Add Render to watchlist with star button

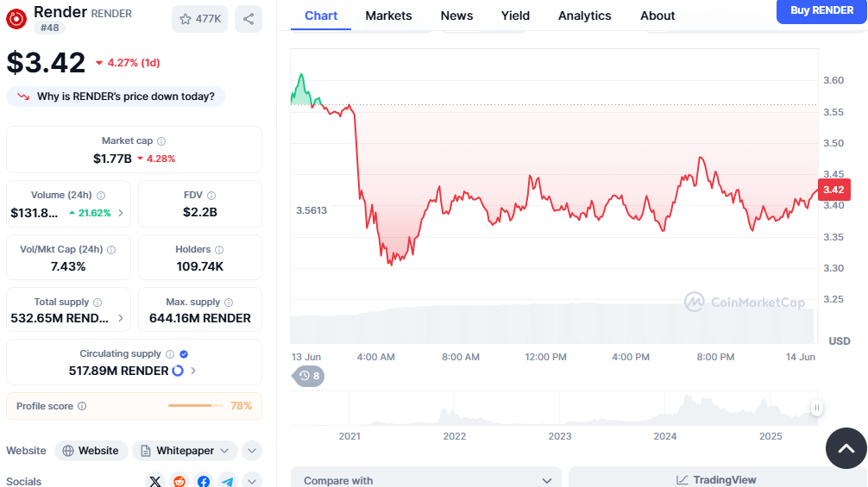[199, 19]
